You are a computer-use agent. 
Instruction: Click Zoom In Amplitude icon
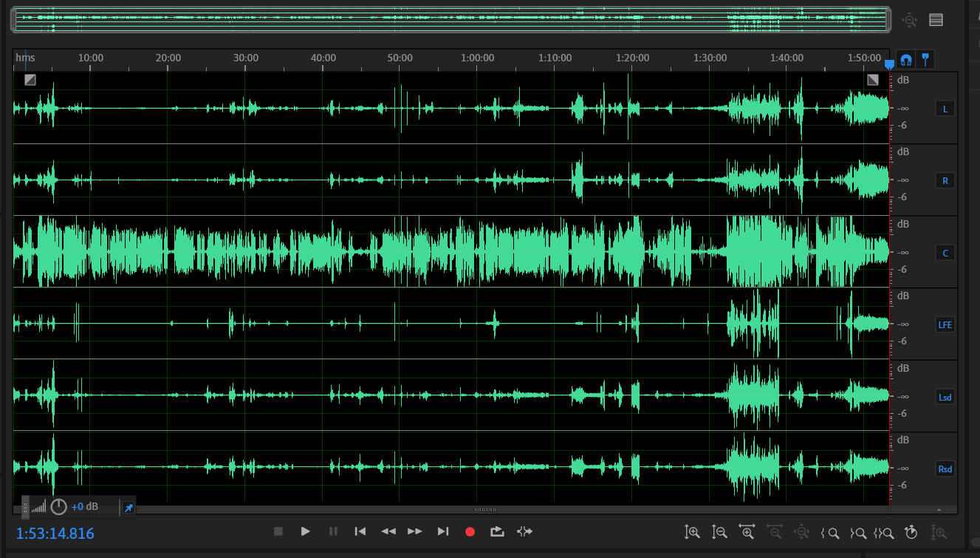tap(692, 531)
